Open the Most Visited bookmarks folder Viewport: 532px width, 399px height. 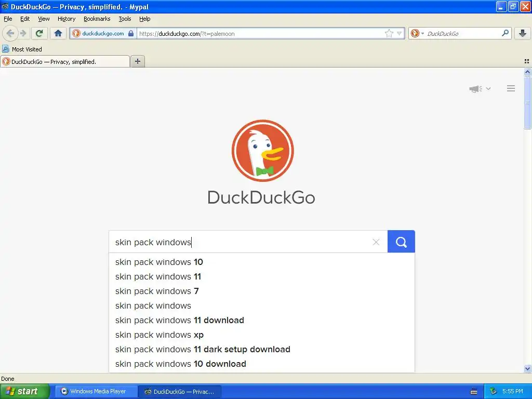(22, 49)
